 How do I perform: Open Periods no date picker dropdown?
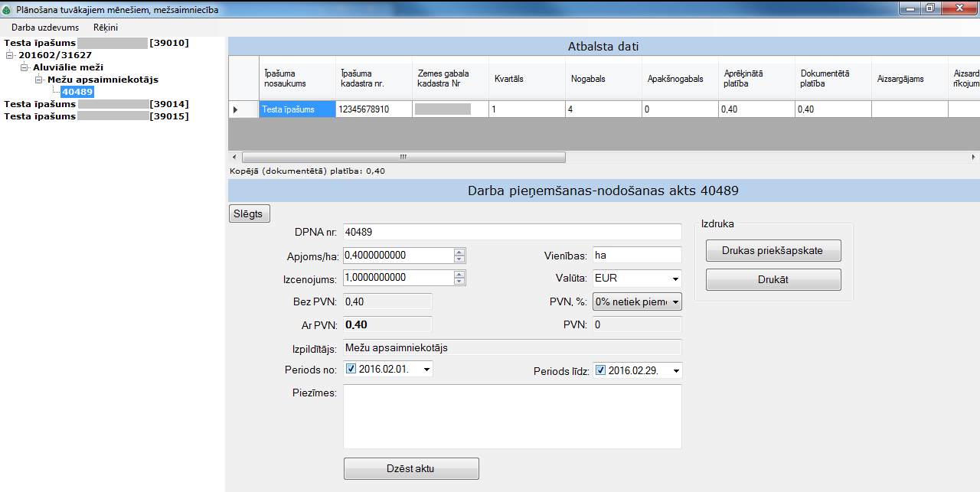[x=426, y=370]
